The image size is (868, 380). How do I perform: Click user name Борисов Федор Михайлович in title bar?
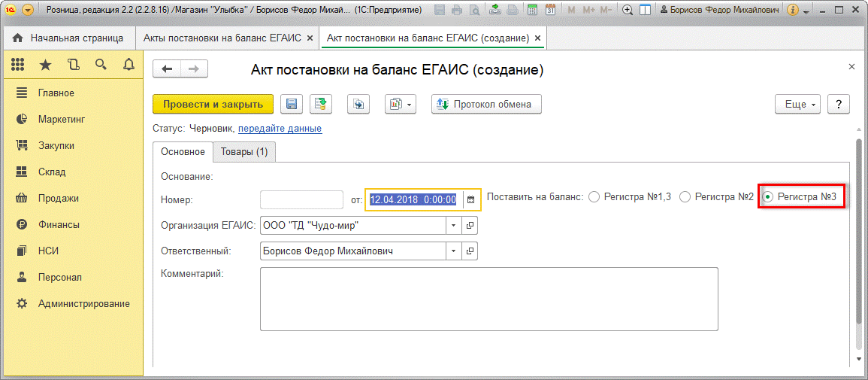(x=721, y=10)
